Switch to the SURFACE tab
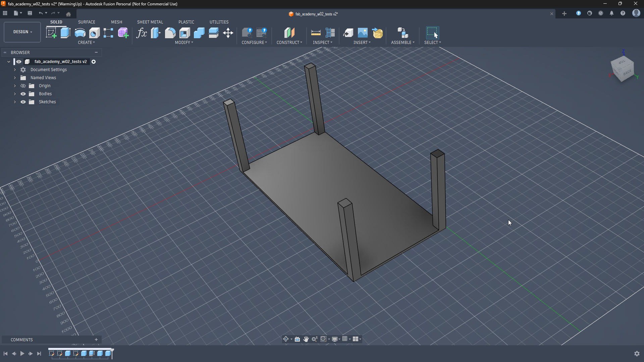644x362 pixels. coord(87,22)
